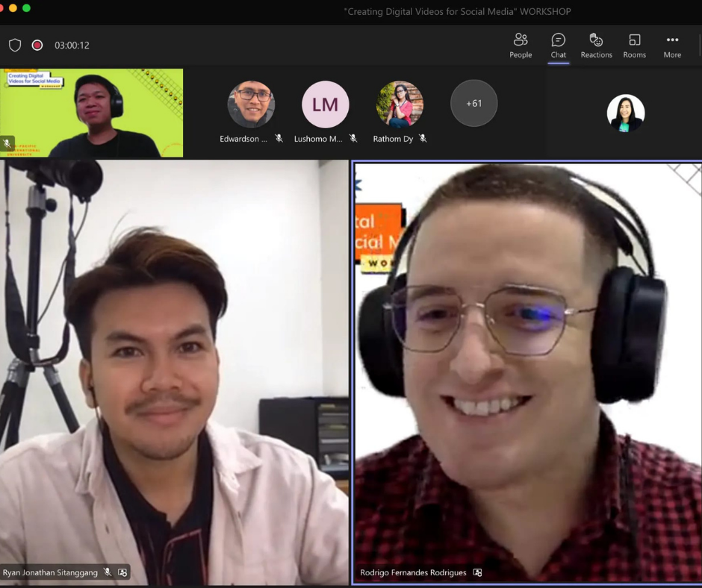Click the Rodrigo Fernandes Rodrigues name label

coord(413,572)
